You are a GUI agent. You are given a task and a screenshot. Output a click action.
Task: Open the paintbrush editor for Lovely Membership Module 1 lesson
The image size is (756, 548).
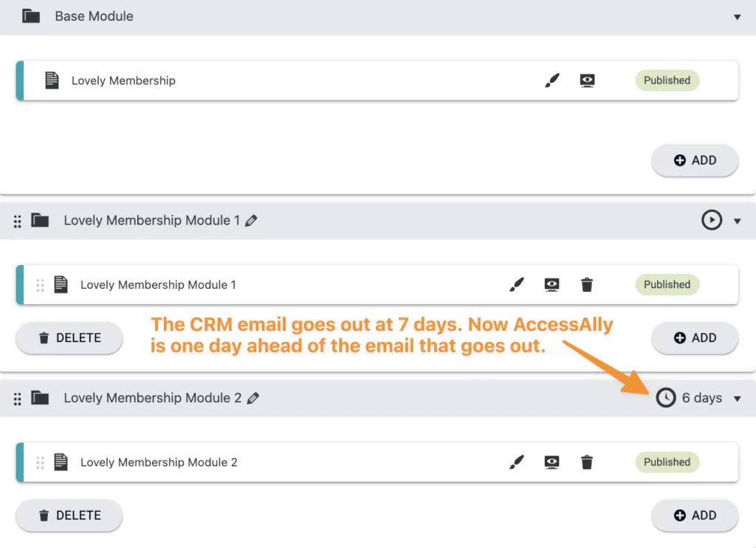point(517,284)
